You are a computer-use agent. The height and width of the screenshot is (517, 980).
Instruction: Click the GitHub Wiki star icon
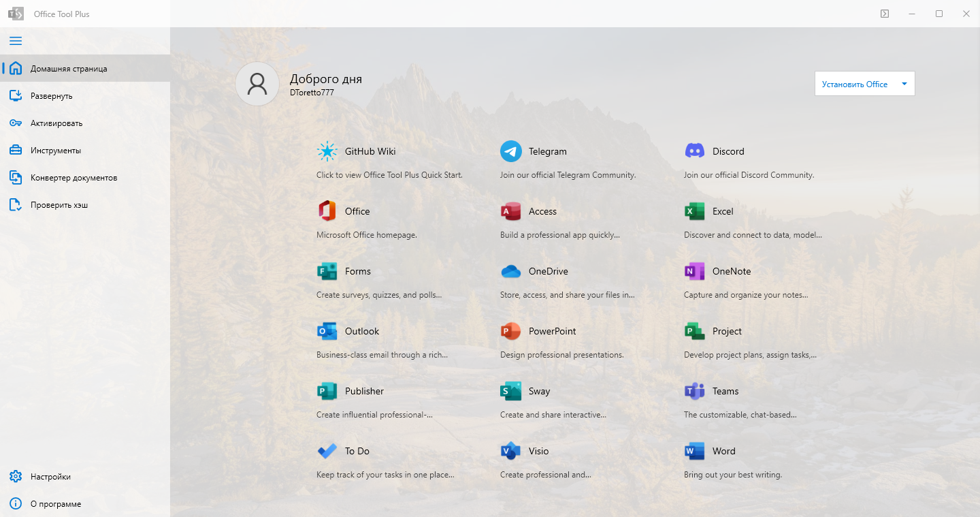(x=327, y=151)
